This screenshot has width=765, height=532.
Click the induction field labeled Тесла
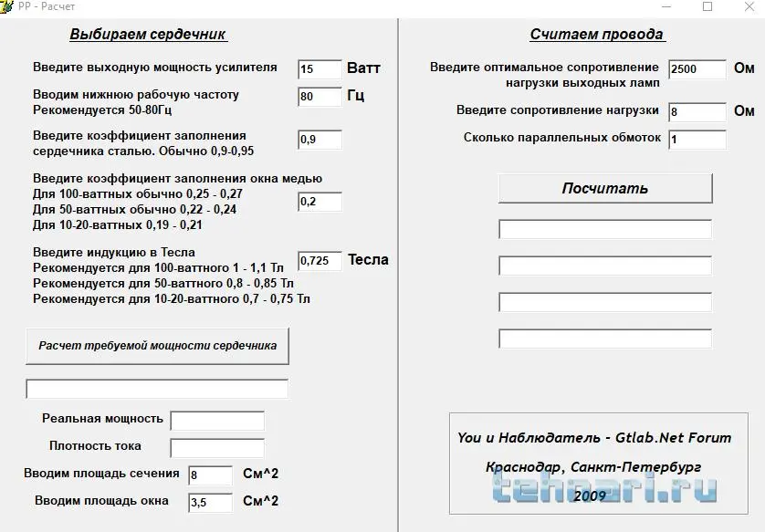tap(320, 261)
